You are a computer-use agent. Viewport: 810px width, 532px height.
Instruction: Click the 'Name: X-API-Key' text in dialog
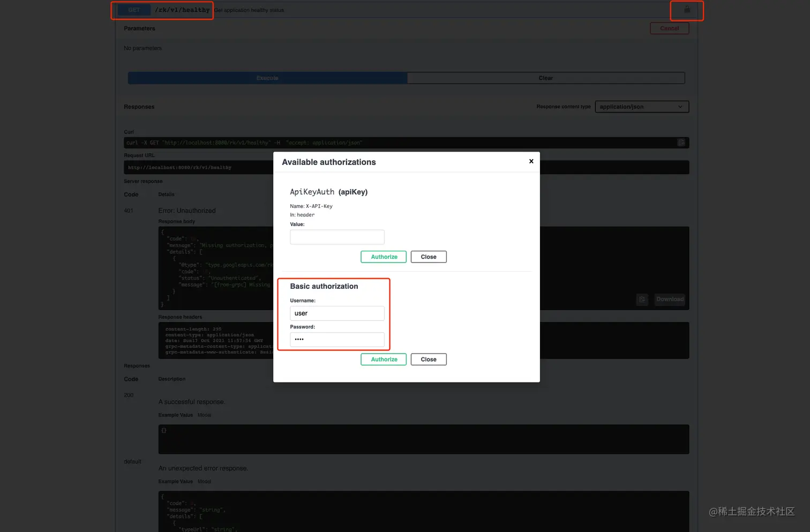point(311,206)
